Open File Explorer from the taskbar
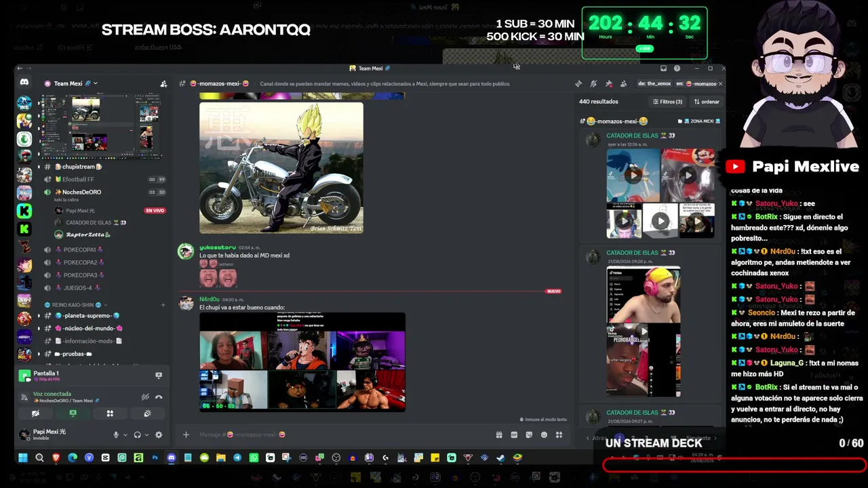Screen dimensions: 868x488 221,457
